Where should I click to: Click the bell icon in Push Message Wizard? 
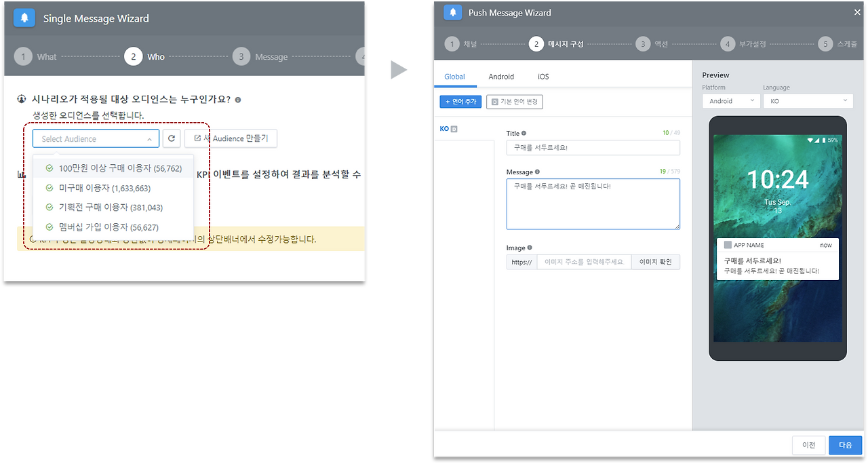(452, 12)
